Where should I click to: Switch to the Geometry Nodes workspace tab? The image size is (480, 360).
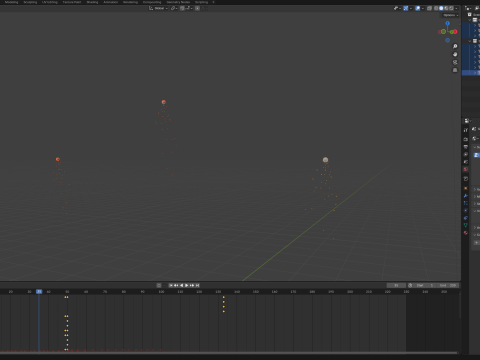point(178,2)
